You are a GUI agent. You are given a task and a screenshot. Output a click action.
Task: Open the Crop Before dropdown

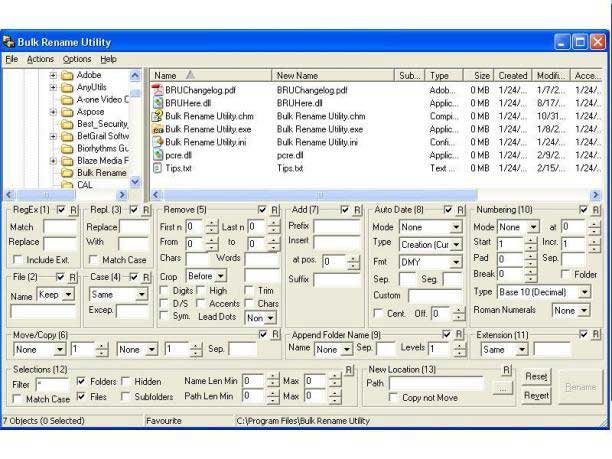click(x=221, y=276)
